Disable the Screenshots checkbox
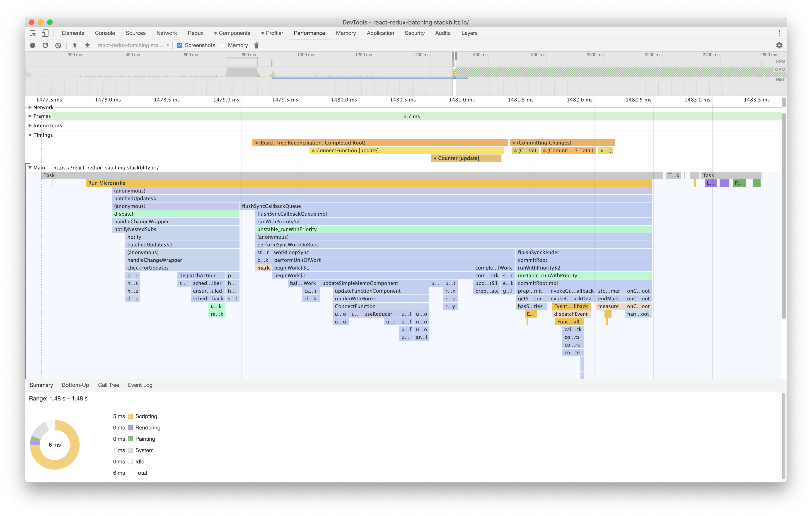 click(x=179, y=45)
